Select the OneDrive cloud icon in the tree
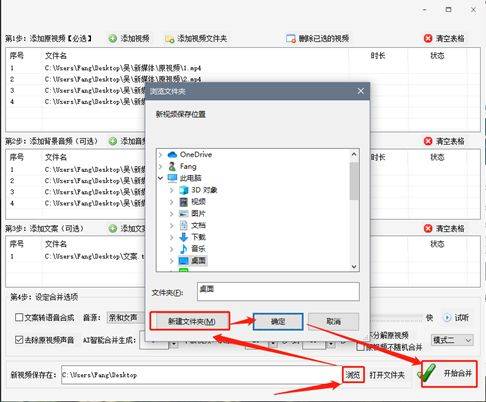486x402 pixels. (x=172, y=155)
